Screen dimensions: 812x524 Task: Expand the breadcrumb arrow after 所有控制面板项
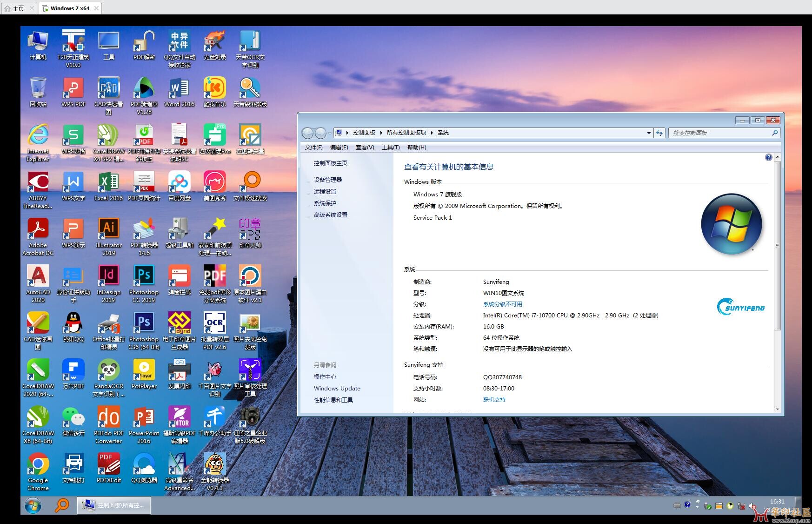click(x=432, y=133)
